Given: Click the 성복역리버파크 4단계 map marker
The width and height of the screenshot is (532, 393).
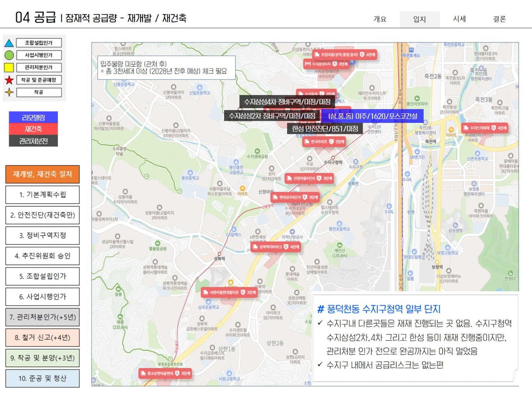Looking at the screenshot, I should point(276,247).
